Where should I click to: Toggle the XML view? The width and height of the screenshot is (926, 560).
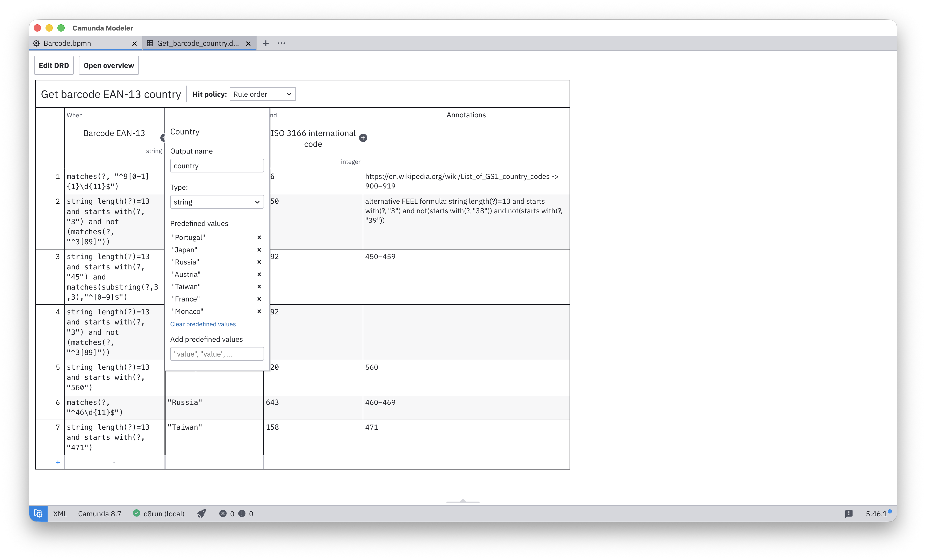(x=60, y=513)
